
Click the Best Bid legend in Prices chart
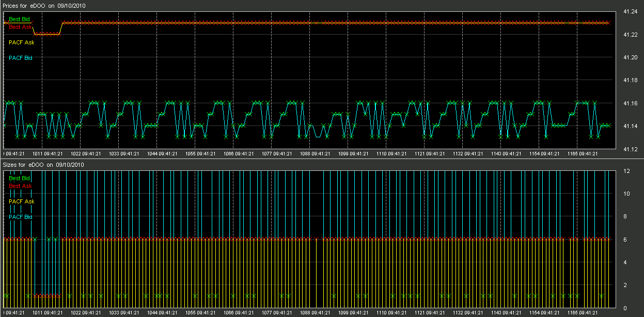point(20,20)
